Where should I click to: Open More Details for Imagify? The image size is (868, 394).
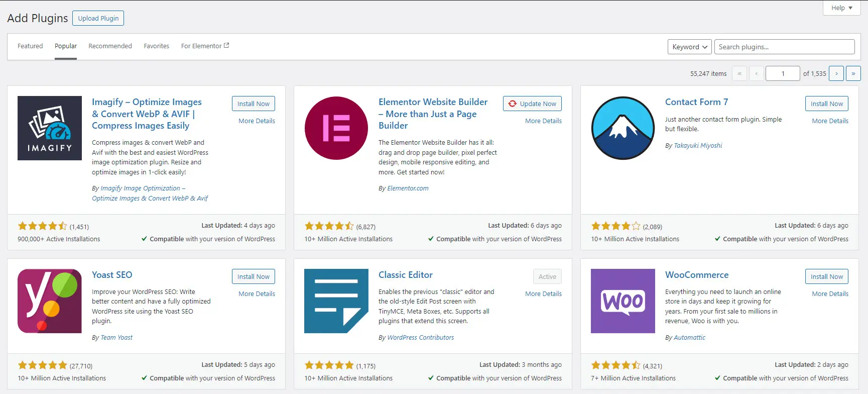[x=257, y=121]
